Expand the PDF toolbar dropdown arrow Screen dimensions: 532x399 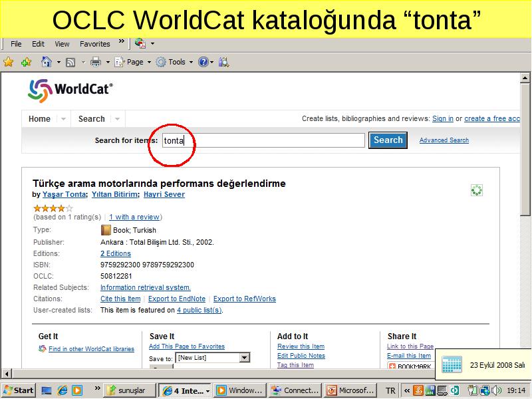point(153,43)
